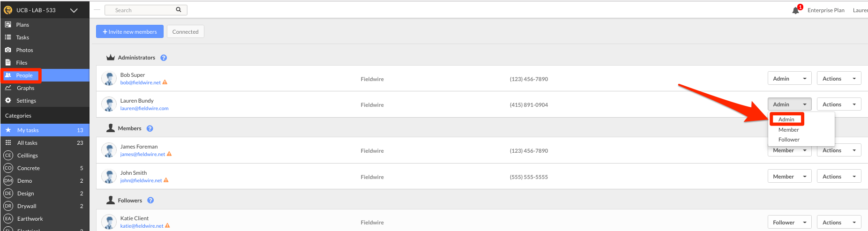This screenshot has height=231, width=868.
Task: Click the Followers help question mark icon
Action: pyautogui.click(x=150, y=200)
